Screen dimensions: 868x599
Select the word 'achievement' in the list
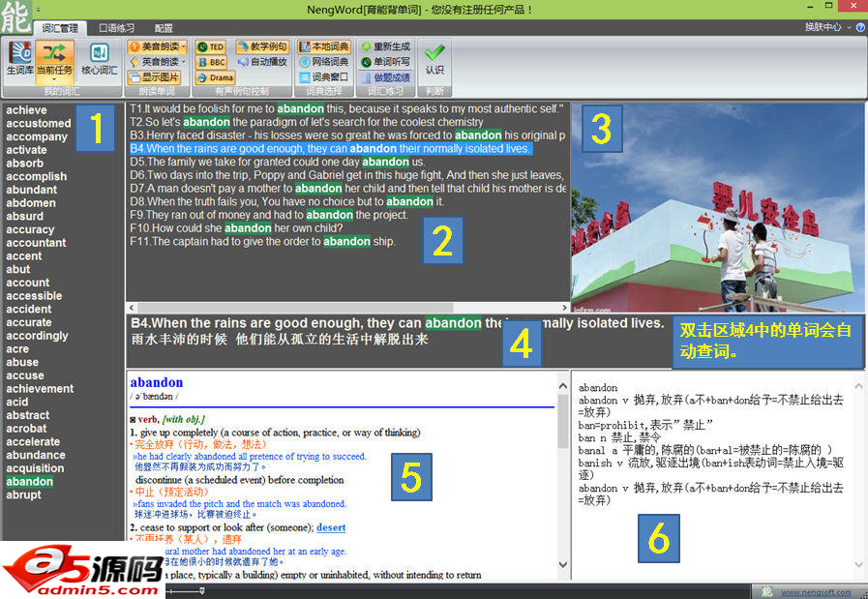40,389
